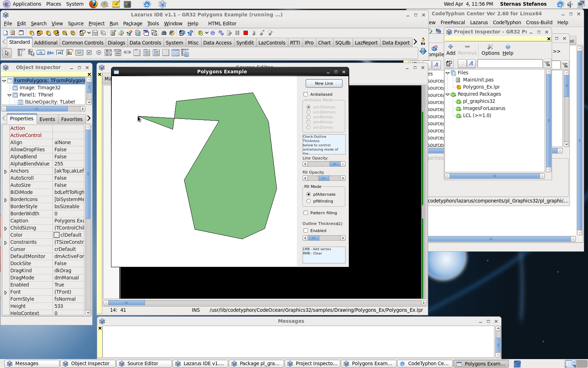Image resolution: width=588 pixels, height=368 pixels.
Task: Select the palette arrow selection tool
Action: click(x=7, y=53)
